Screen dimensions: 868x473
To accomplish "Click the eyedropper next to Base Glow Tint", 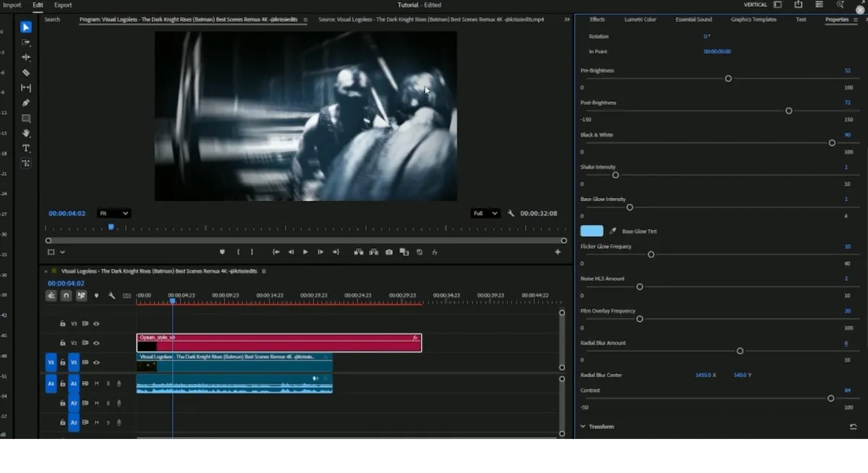I will [x=613, y=231].
